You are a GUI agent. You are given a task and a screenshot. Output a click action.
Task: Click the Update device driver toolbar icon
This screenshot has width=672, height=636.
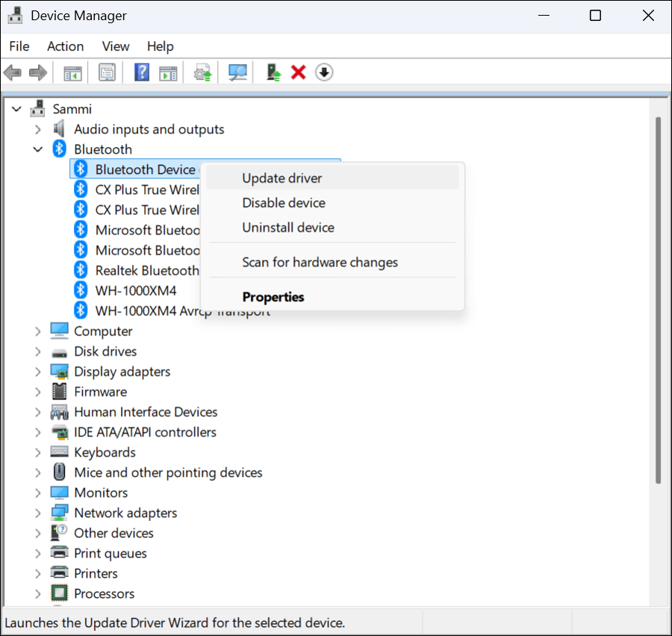tap(202, 72)
